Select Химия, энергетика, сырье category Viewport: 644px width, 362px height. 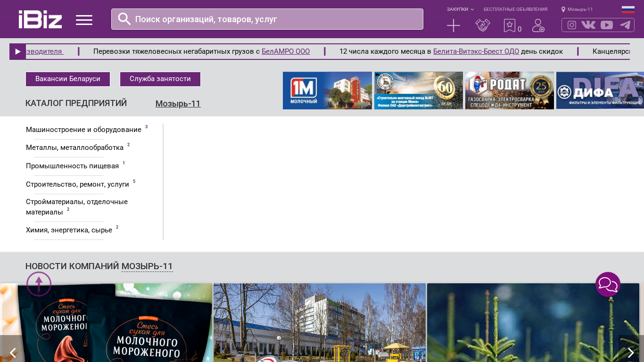click(x=69, y=230)
